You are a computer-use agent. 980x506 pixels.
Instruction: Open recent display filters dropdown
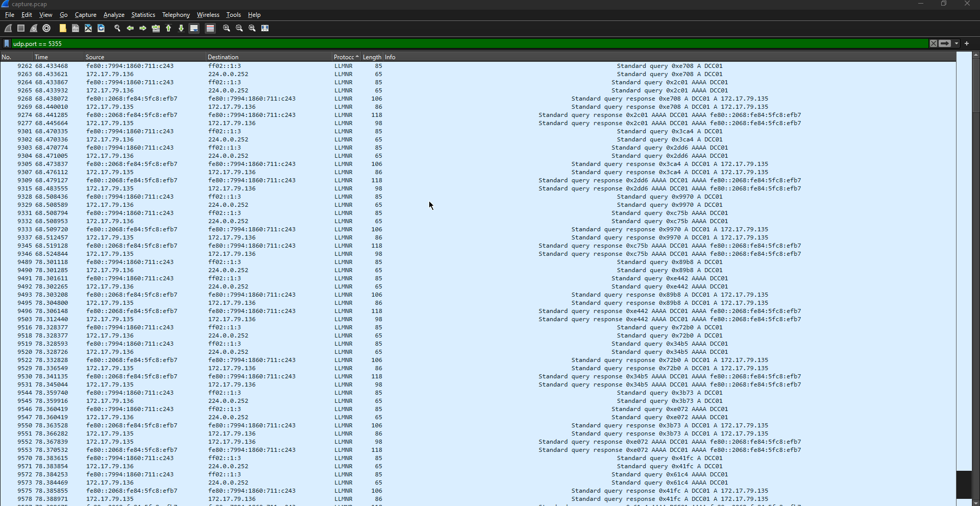[x=957, y=44]
